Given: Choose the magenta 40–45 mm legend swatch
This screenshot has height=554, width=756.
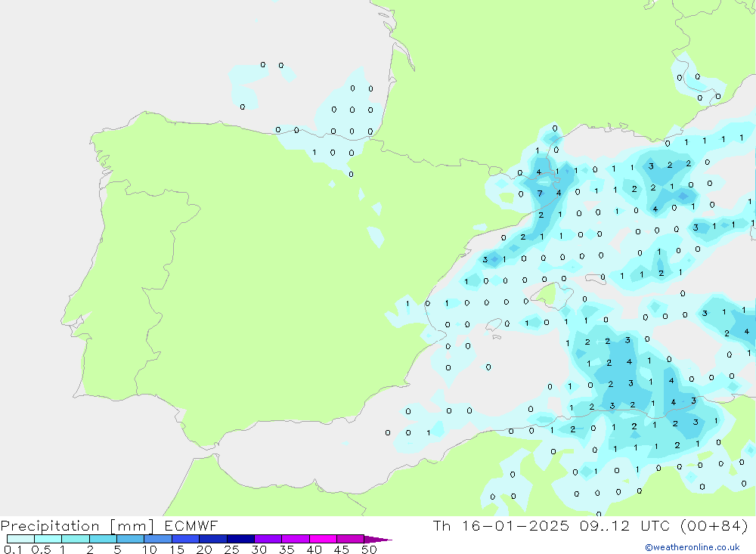Looking at the screenshot, I should coord(323,539).
